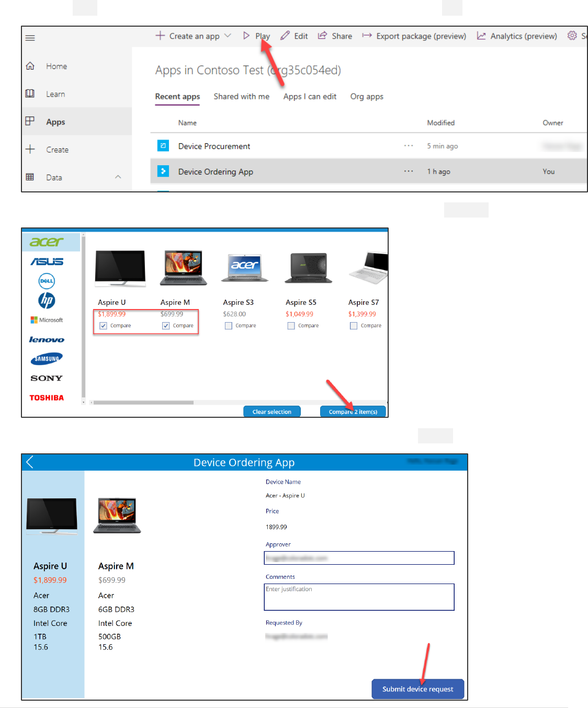Switch to Apps I can edit tab
Image resolution: width=588 pixels, height=708 pixels.
(x=310, y=97)
